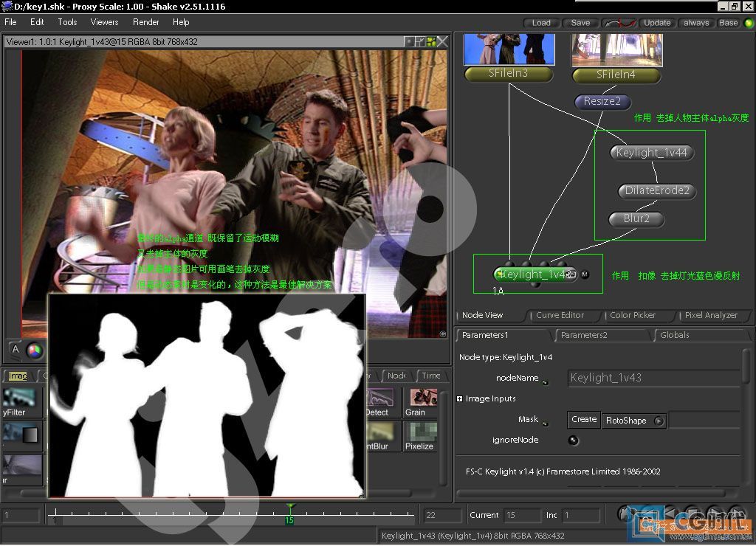This screenshot has height=546, width=756.
Task: Toggle the ignoreNode switch
Action: click(573, 440)
